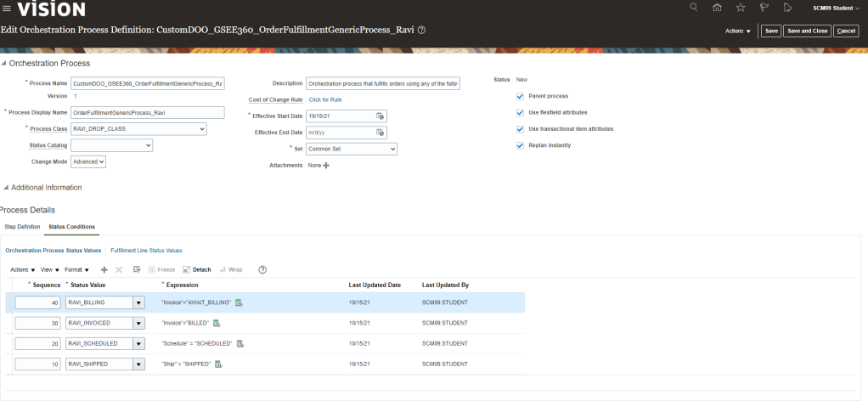Open the hamburger navigation menu
Image resolution: width=868 pixels, height=401 pixels.
click(7, 8)
